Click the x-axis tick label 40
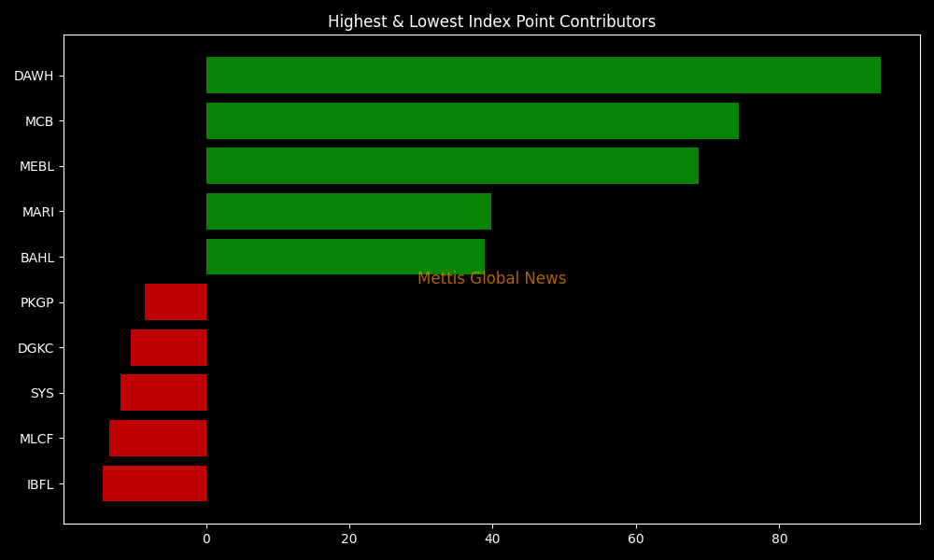 click(492, 539)
